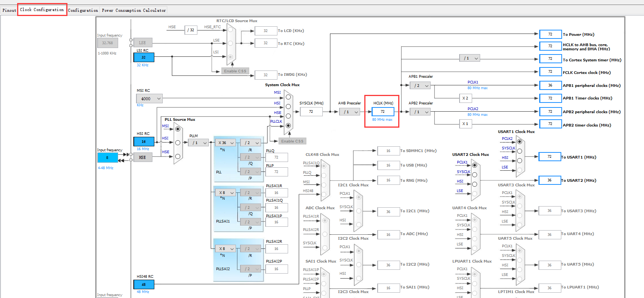
Task: Select MSI in System Clock Mux
Action: tap(288, 97)
